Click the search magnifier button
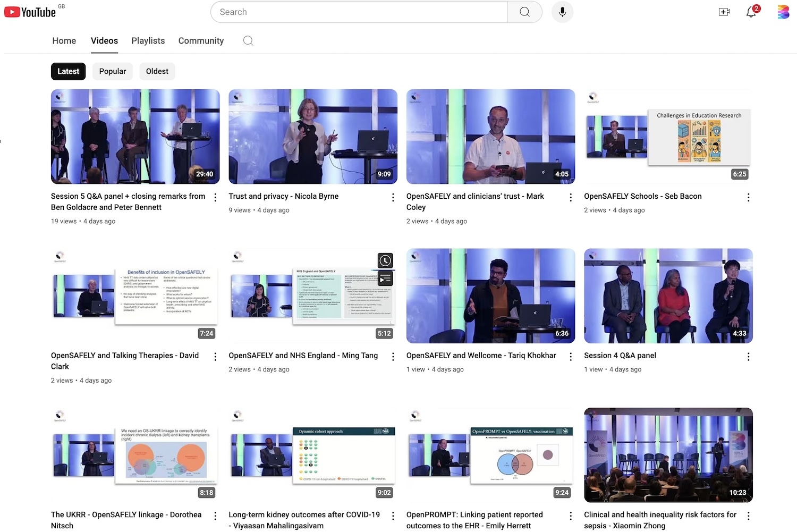This screenshot has width=797, height=532. (524, 12)
